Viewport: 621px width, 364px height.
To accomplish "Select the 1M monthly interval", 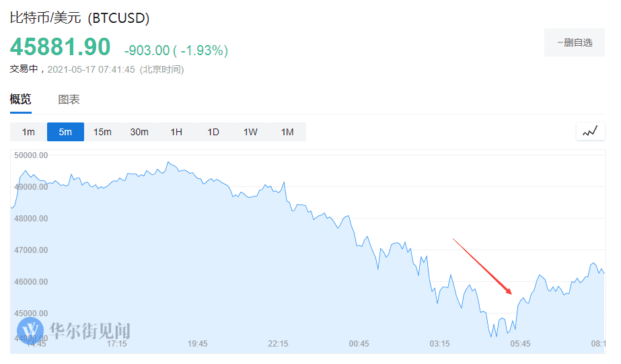I will point(287,132).
